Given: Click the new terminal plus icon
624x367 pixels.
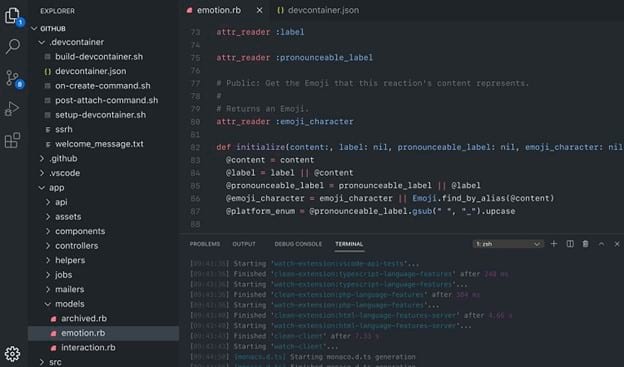Looking at the screenshot, I should 554,244.
